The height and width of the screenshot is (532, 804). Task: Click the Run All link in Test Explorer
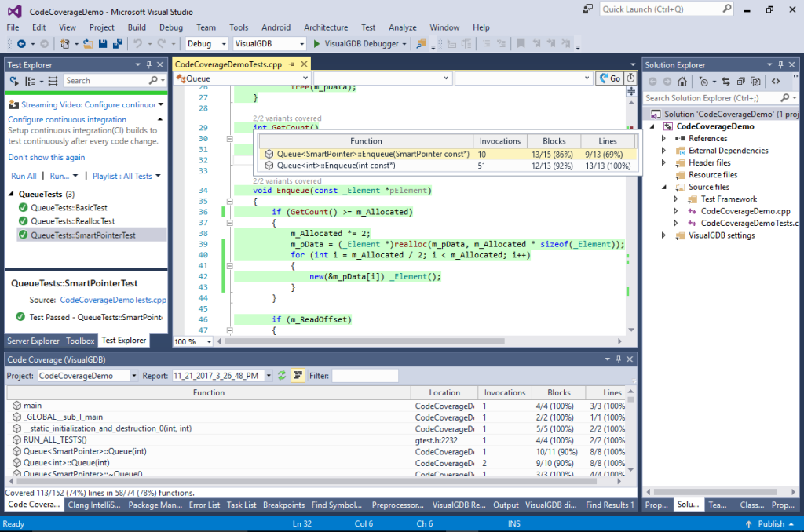click(24, 175)
